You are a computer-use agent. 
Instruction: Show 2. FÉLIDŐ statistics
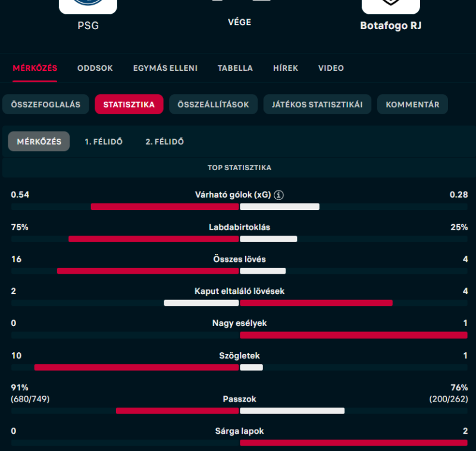point(165,142)
